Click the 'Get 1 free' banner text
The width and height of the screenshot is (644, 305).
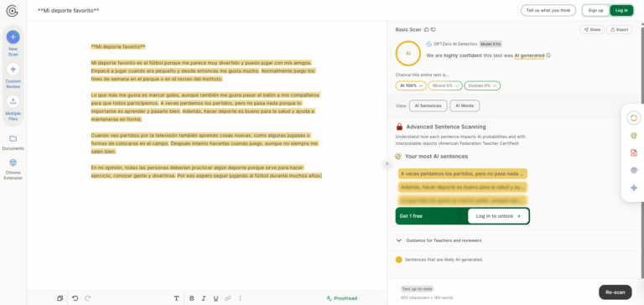coord(411,216)
